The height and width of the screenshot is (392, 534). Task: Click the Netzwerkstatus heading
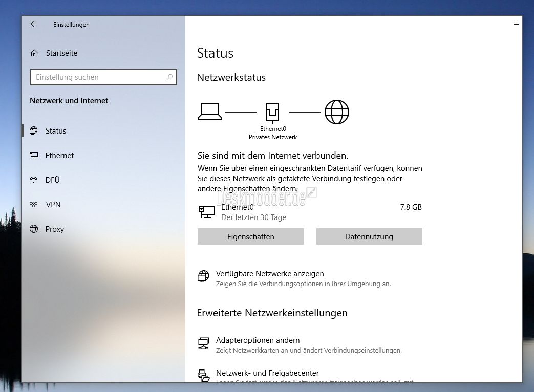coord(231,78)
